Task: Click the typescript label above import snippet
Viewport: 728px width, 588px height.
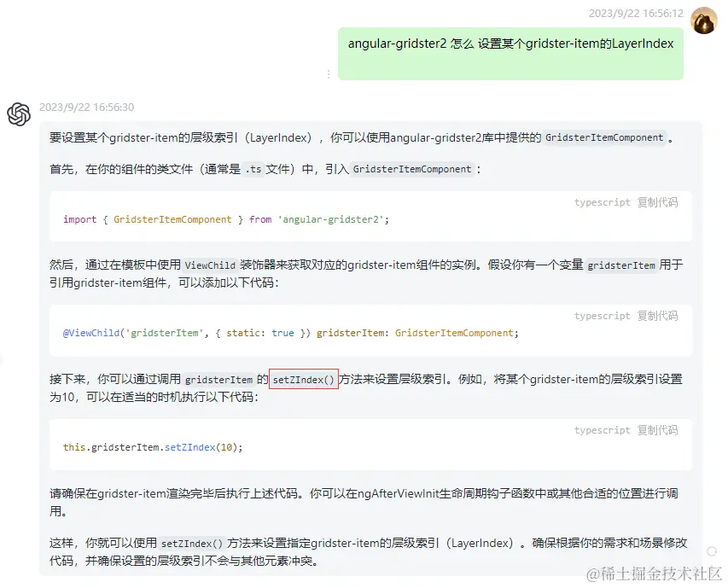Action: [x=602, y=202]
